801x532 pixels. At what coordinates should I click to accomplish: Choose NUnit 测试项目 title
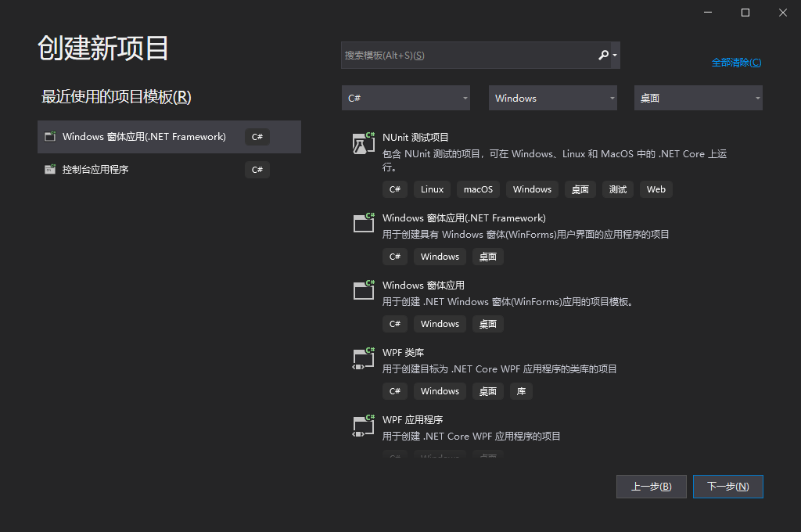[x=415, y=138]
